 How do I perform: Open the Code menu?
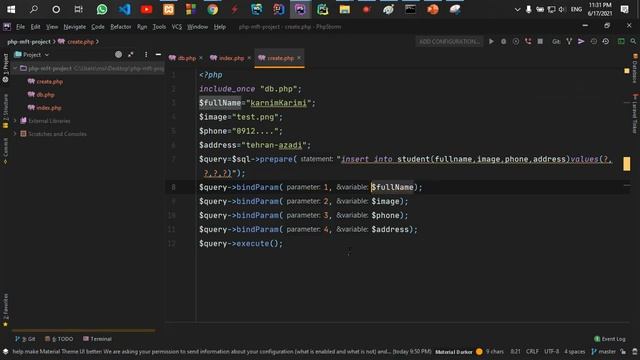(98, 27)
